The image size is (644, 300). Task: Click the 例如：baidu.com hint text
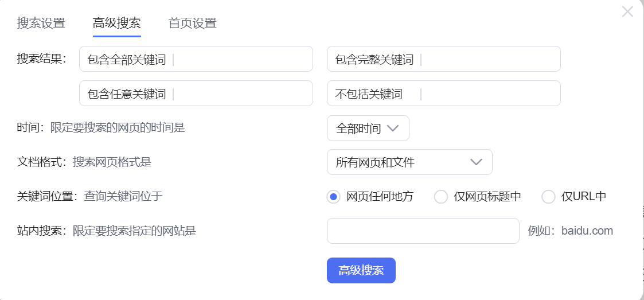[570, 231]
